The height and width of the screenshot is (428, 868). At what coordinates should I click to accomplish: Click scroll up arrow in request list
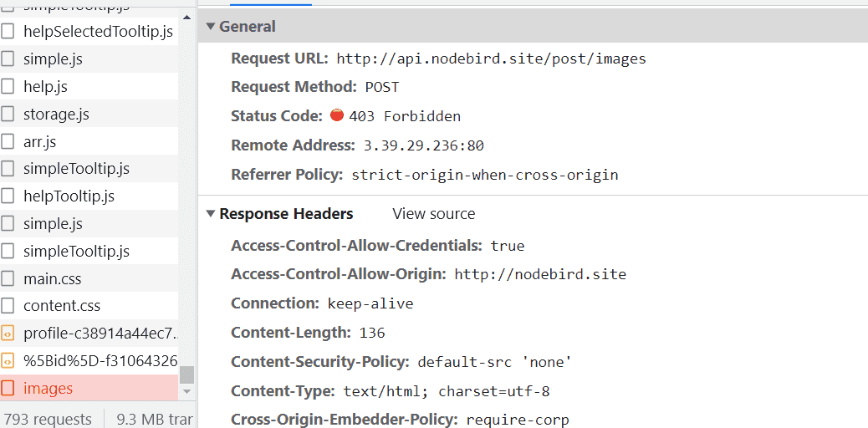pos(186,18)
